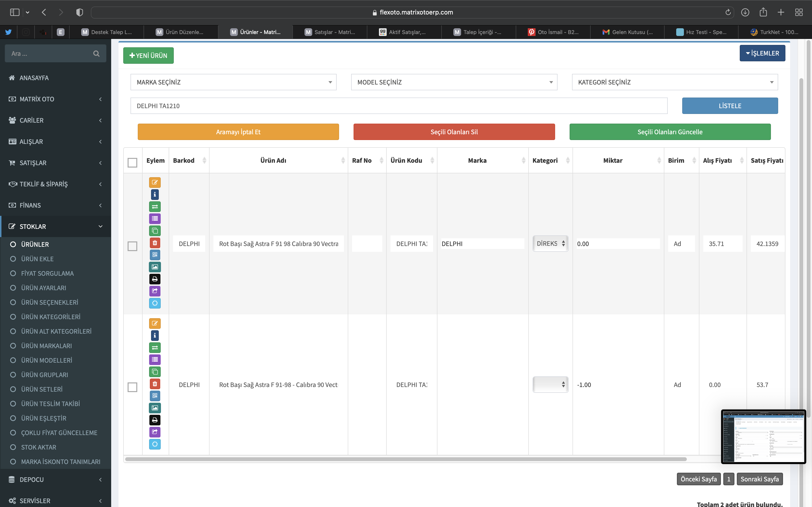This screenshot has height=507, width=812.
Task: Open the MARKA SEÇİNİZ dropdown
Action: pos(233,82)
